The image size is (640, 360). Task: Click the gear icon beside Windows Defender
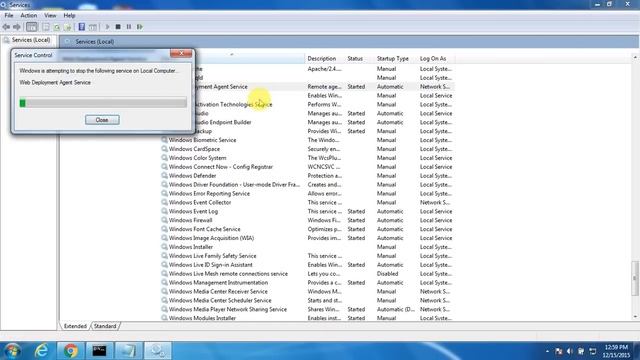pos(164,176)
